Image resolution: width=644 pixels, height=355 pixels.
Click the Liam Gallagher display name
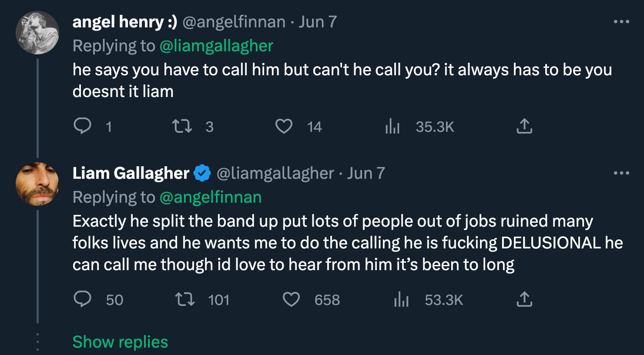(x=131, y=173)
